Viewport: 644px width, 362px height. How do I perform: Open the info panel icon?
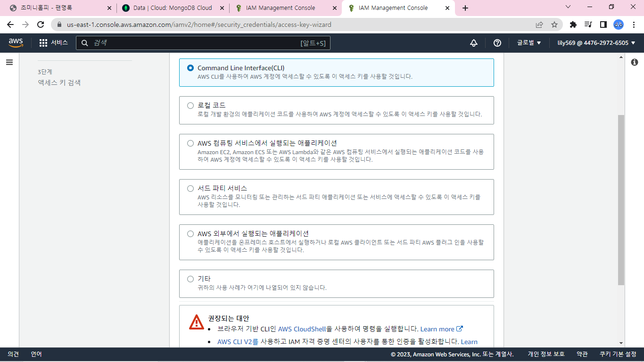635,62
